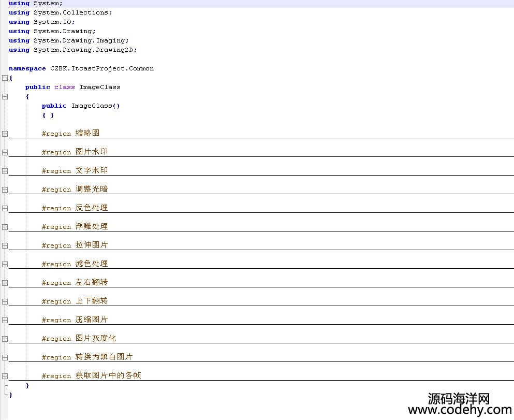Screen dimensions: 514x420
Task: Expand the 压缩图片 region
Action: [x=5, y=320]
